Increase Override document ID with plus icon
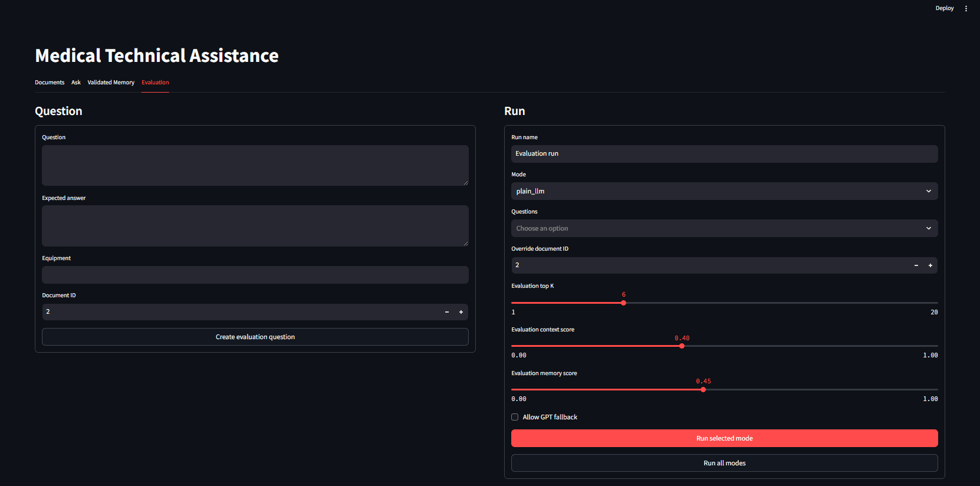This screenshot has height=486, width=980. [930, 265]
